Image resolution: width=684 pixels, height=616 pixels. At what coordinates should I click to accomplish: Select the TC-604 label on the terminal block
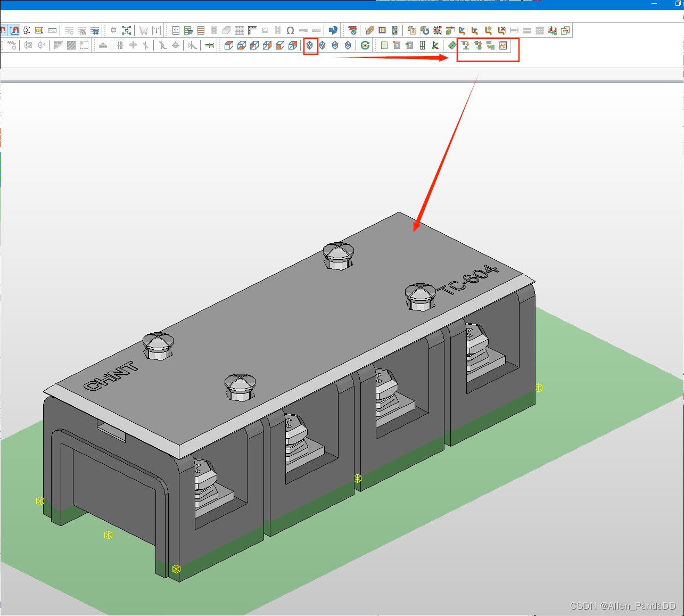pyautogui.click(x=468, y=280)
